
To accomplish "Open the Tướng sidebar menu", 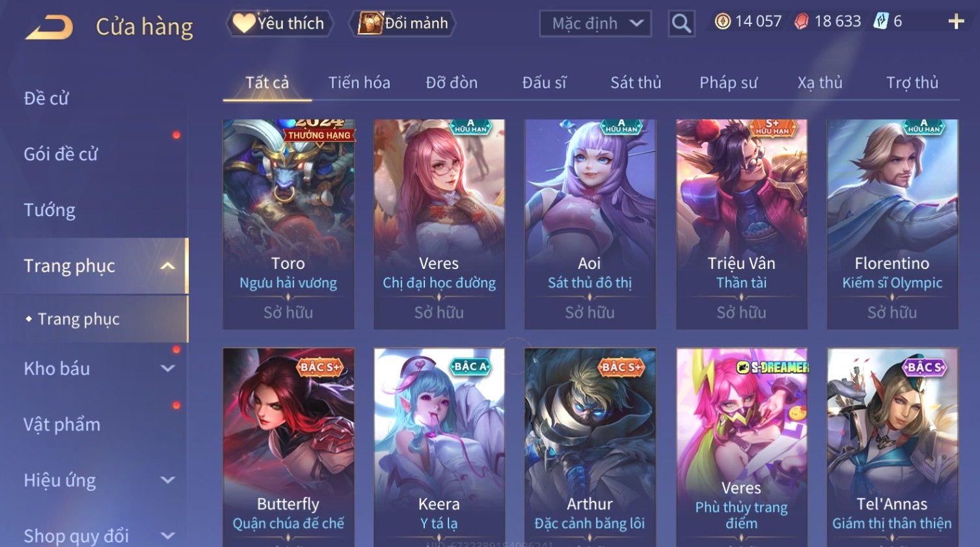I will pyautogui.click(x=49, y=210).
